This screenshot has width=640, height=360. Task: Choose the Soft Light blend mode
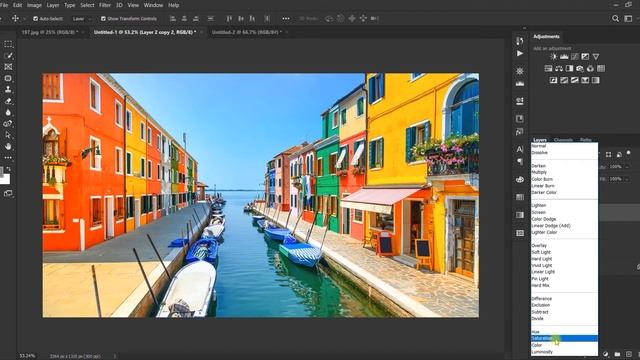pos(564,252)
